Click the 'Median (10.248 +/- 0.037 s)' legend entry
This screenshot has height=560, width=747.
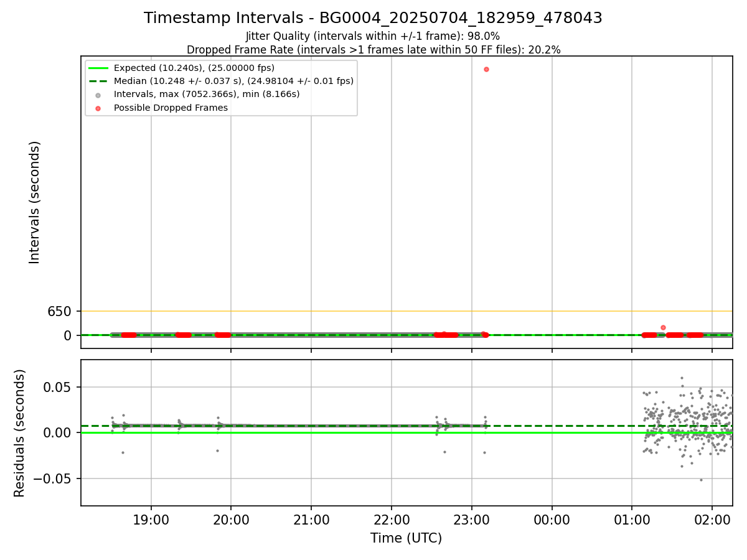[222, 81]
